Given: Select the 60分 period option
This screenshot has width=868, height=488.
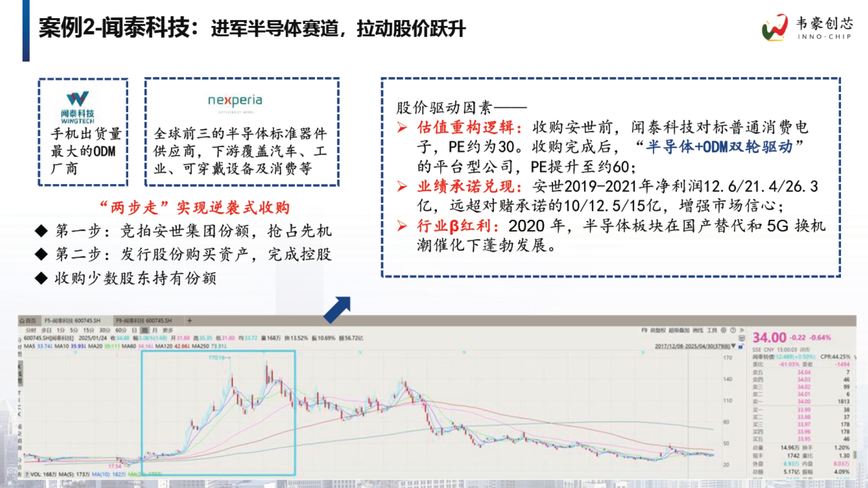Looking at the screenshot, I should (121, 330).
